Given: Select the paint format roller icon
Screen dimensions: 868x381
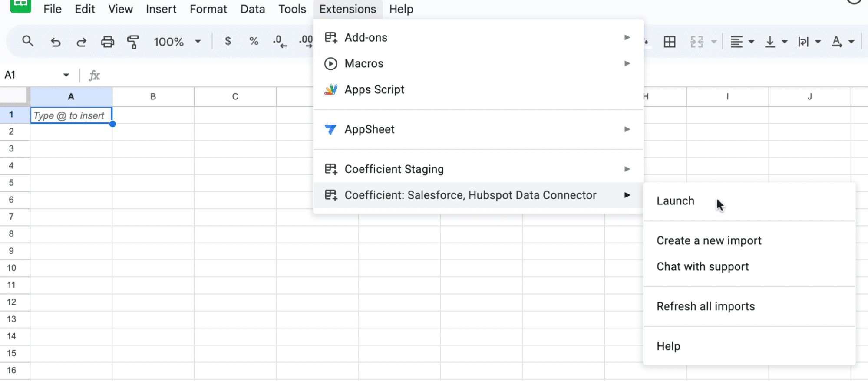Looking at the screenshot, I should click(133, 42).
